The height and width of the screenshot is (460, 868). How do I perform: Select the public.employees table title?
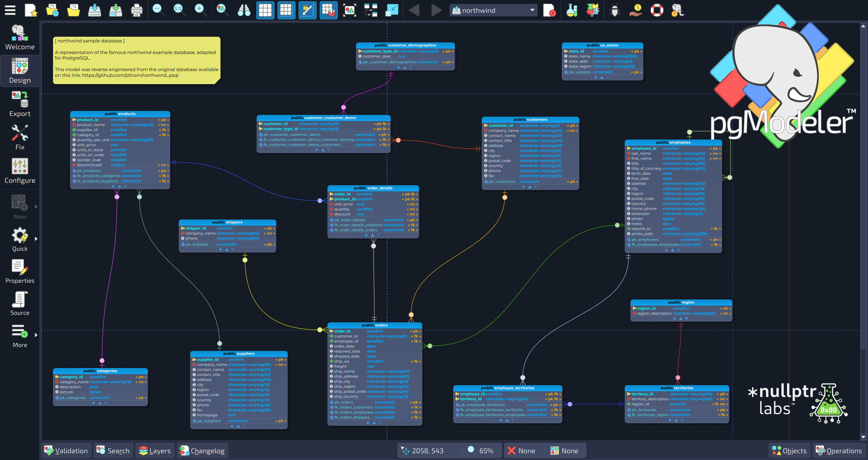(x=673, y=142)
